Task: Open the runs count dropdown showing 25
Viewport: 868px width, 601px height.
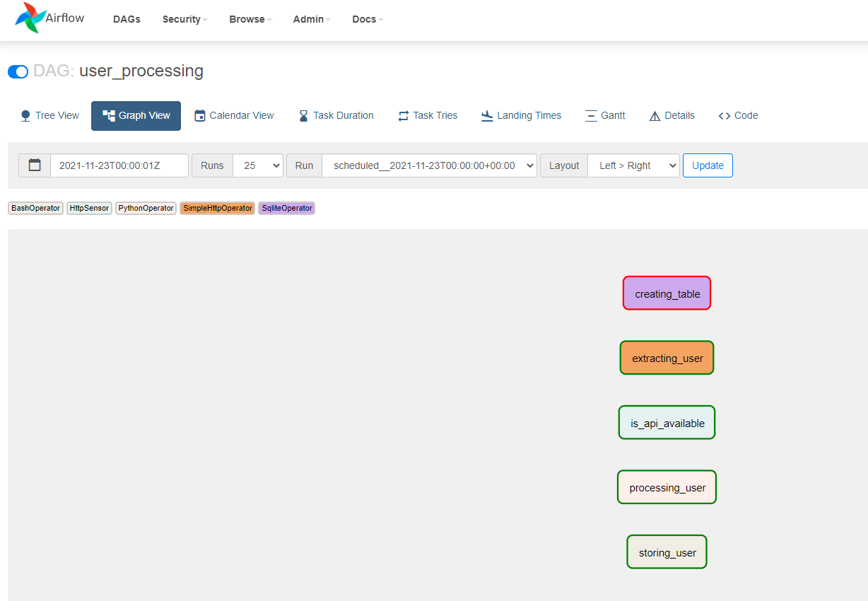Action: [257, 165]
